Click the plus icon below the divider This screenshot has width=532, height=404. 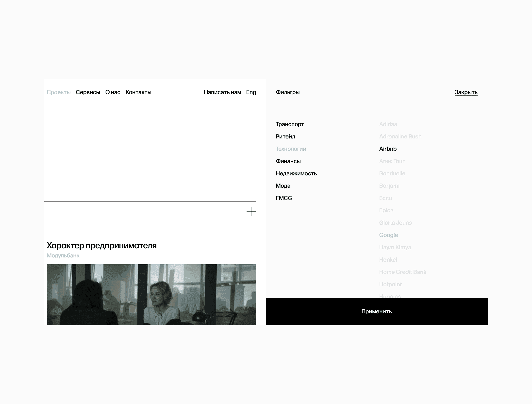pyautogui.click(x=251, y=211)
